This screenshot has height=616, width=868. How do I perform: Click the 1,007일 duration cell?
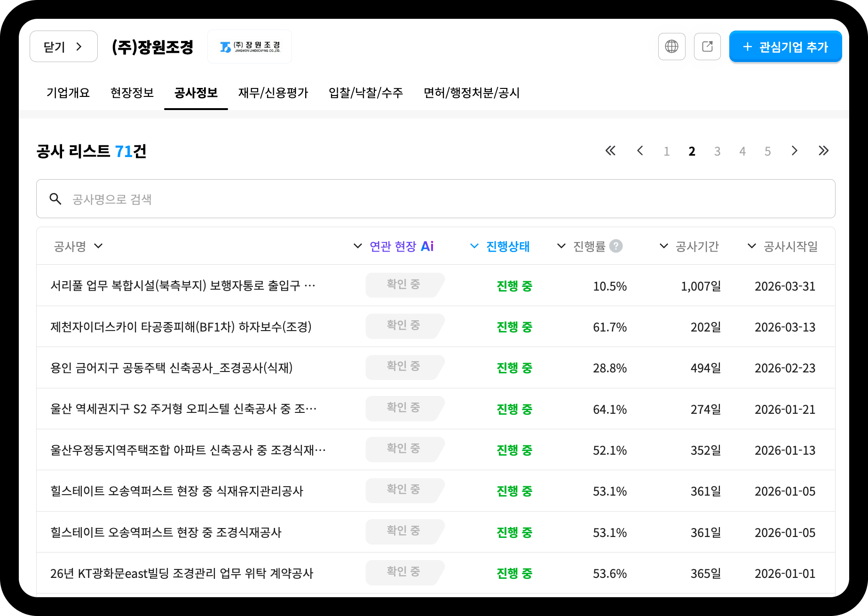point(701,286)
